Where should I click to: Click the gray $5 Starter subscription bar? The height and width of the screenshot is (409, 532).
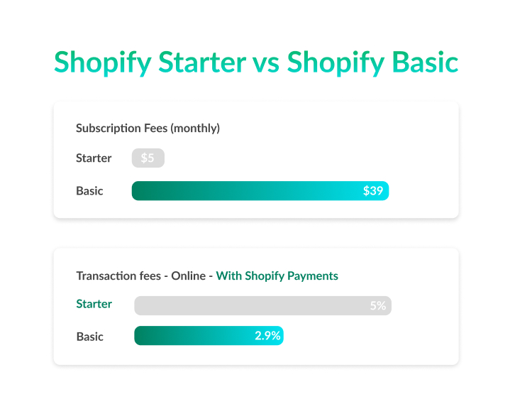[148, 158]
